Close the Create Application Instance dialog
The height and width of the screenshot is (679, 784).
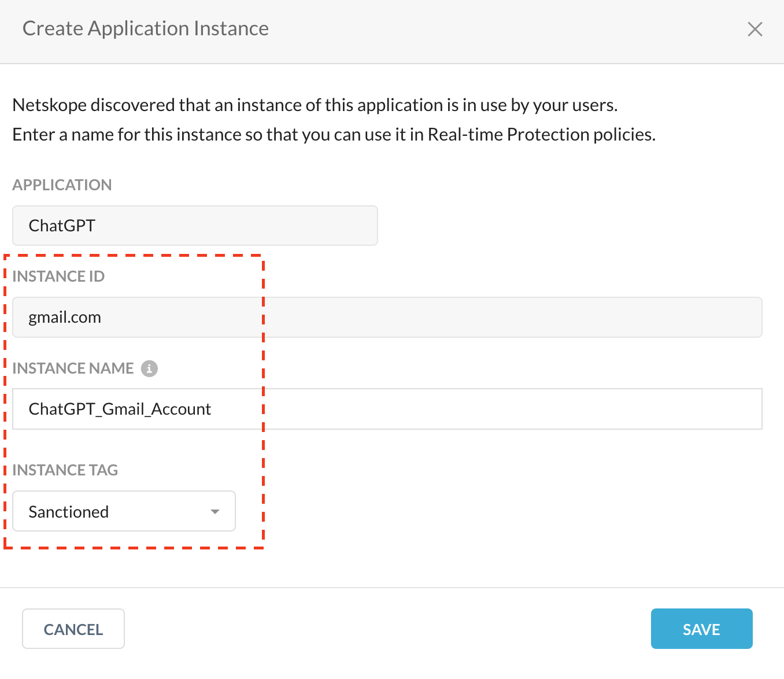point(755,29)
